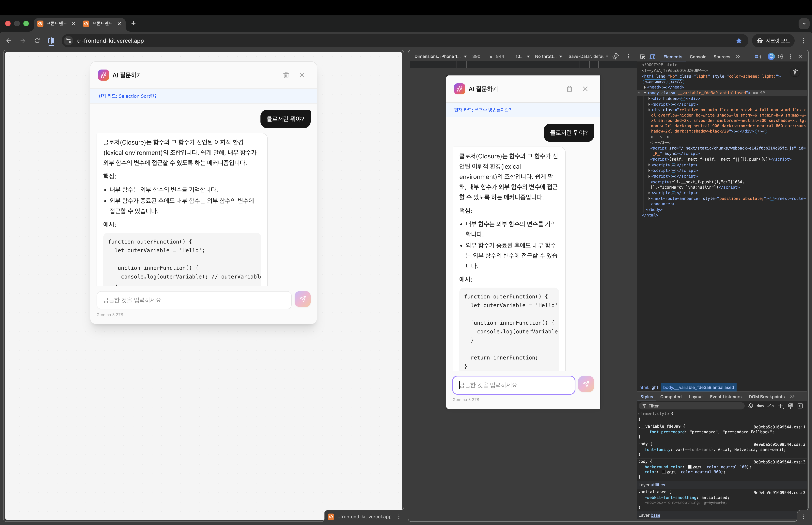The width and height of the screenshot is (812, 525).
Task: Reload the page in Chrome
Action: click(x=37, y=40)
